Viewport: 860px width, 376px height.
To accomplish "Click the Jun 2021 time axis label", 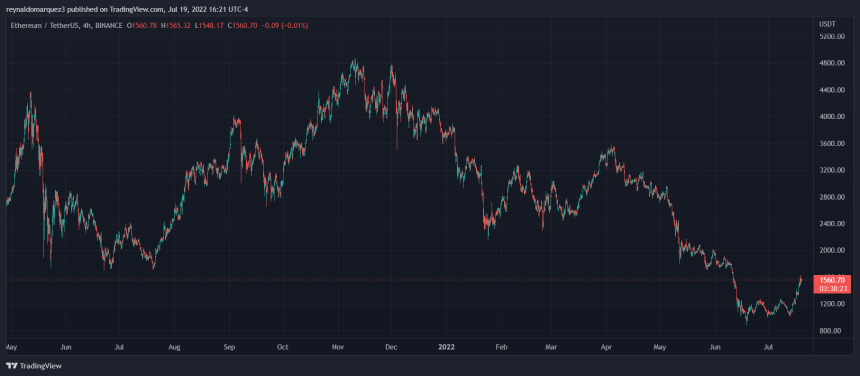I will tap(66, 347).
